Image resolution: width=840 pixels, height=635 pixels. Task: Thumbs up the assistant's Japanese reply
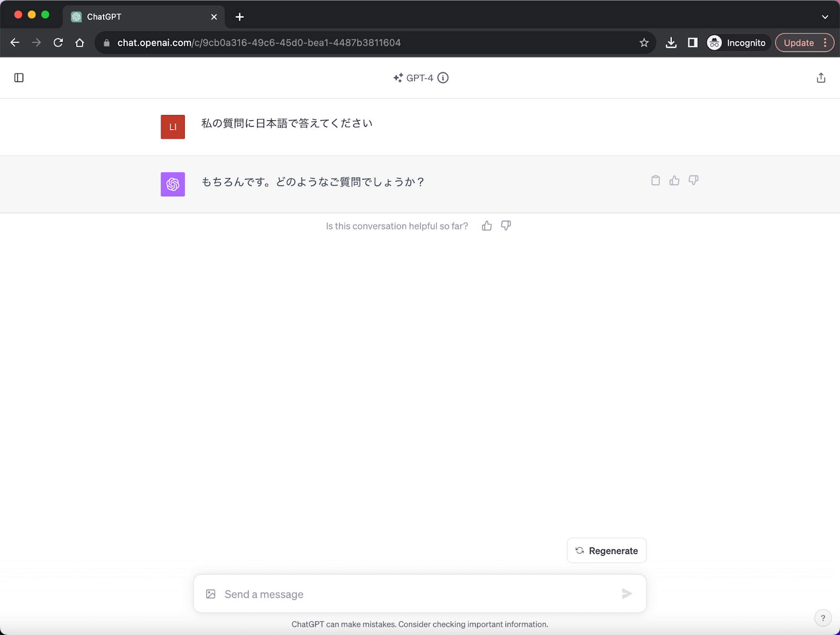[675, 180]
